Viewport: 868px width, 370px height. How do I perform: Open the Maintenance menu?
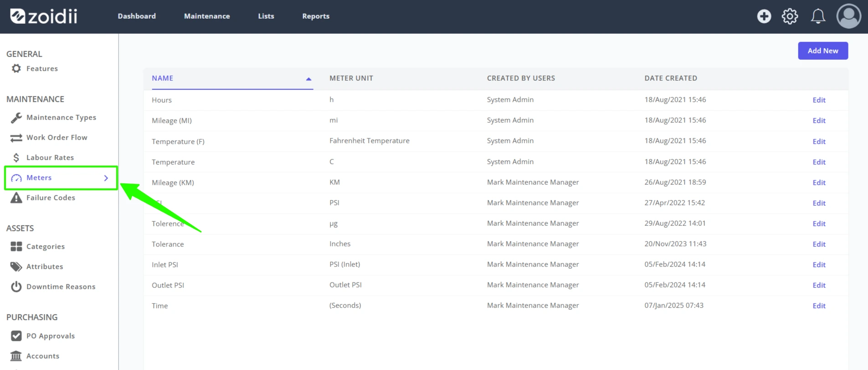207,16
